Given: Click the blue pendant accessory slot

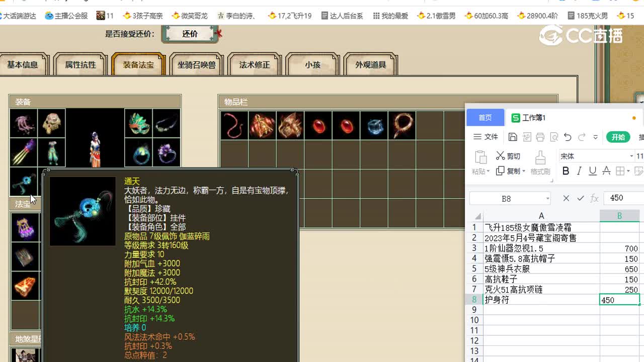Looking at the screenshot, I should pos(24,182).
